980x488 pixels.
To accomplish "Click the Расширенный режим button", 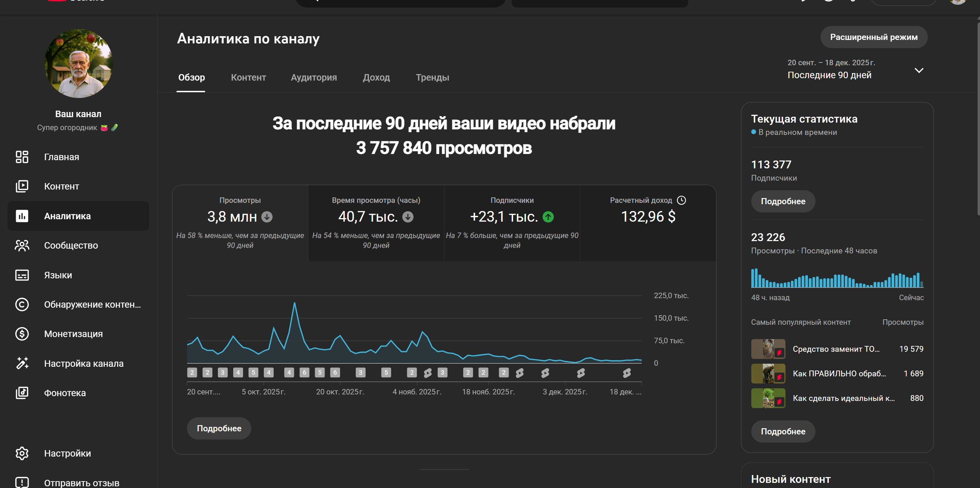I will [874, 37].
